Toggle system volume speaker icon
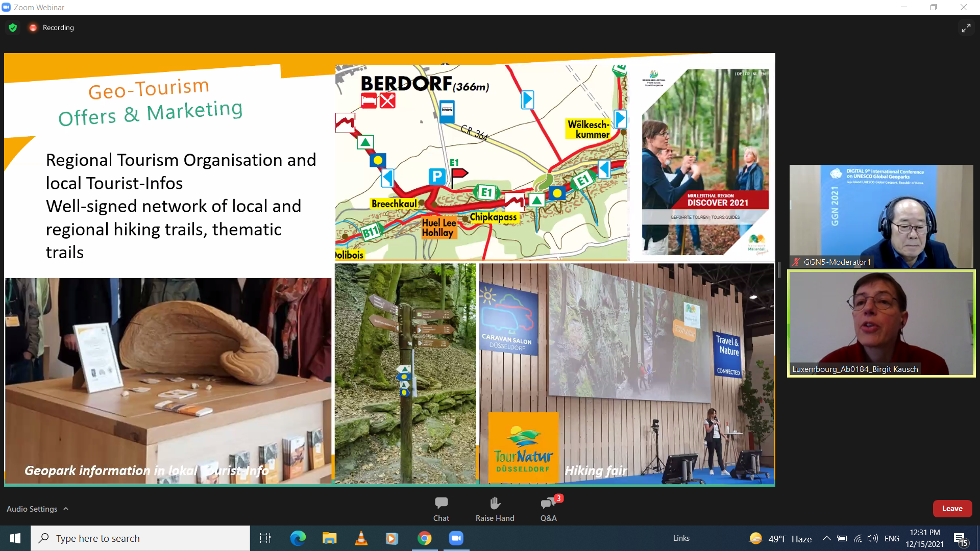The width and height of the screenshot is (980, 551). [x=873, y=538]
